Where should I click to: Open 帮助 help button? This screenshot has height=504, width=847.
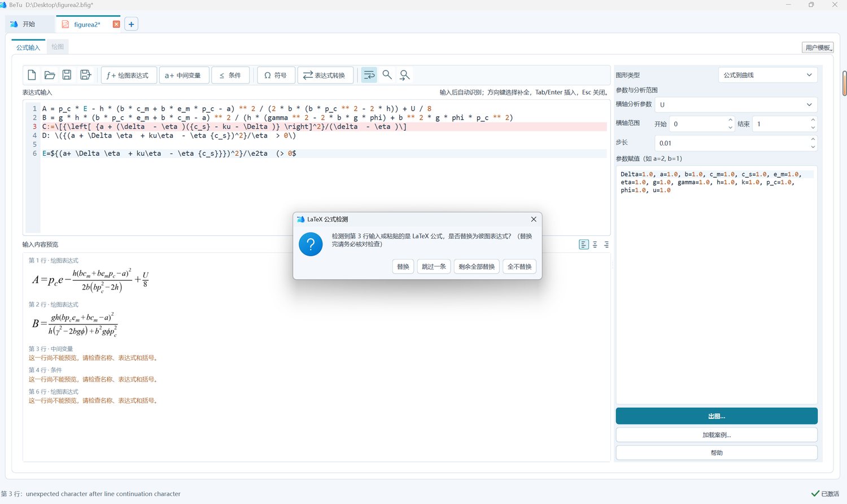[x=717, y=453]
